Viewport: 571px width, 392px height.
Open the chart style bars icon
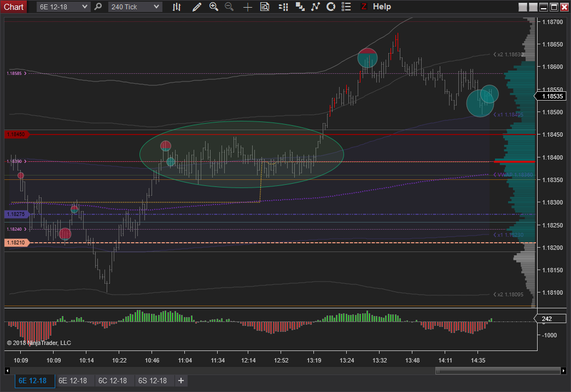click(x=177, y=7)
